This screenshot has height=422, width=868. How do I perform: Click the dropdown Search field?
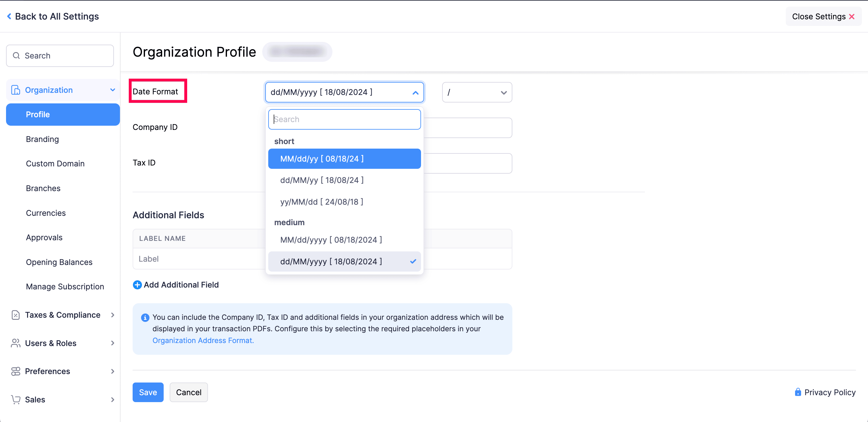click(x=344, y=119)
